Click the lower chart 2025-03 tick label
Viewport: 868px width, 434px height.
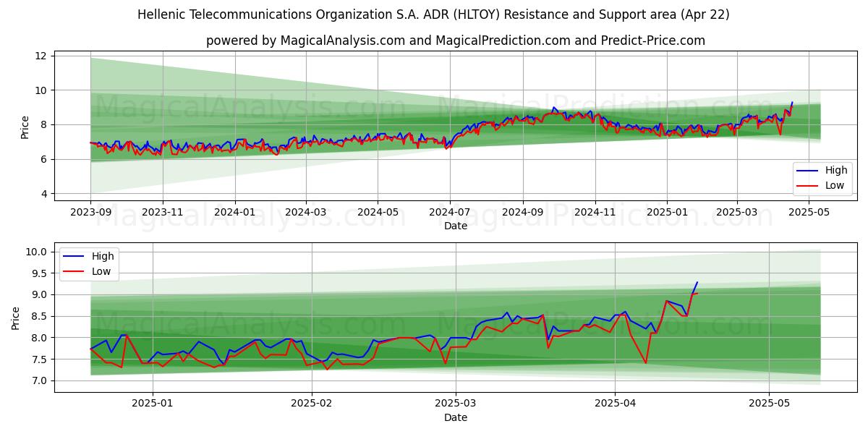pos(455,404)
